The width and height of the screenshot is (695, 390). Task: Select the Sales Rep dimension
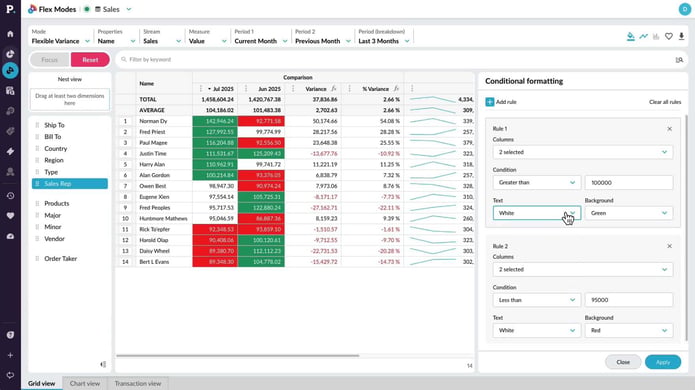70,183
